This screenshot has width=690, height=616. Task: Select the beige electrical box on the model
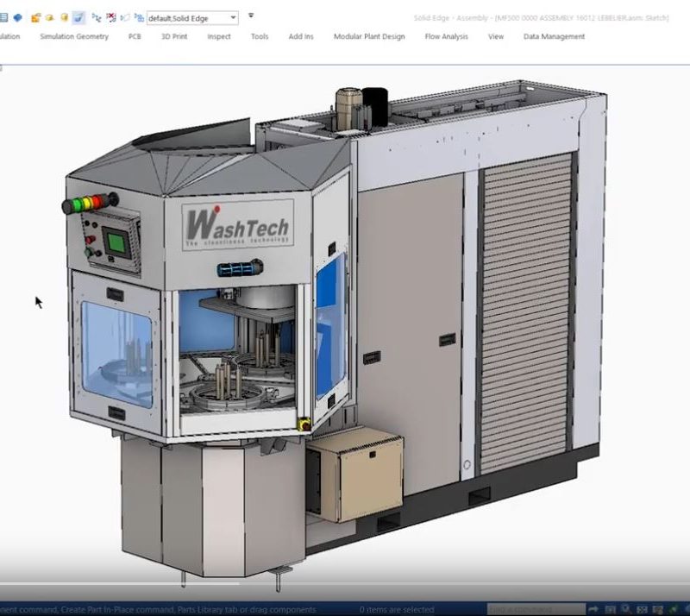coord(354,475)
